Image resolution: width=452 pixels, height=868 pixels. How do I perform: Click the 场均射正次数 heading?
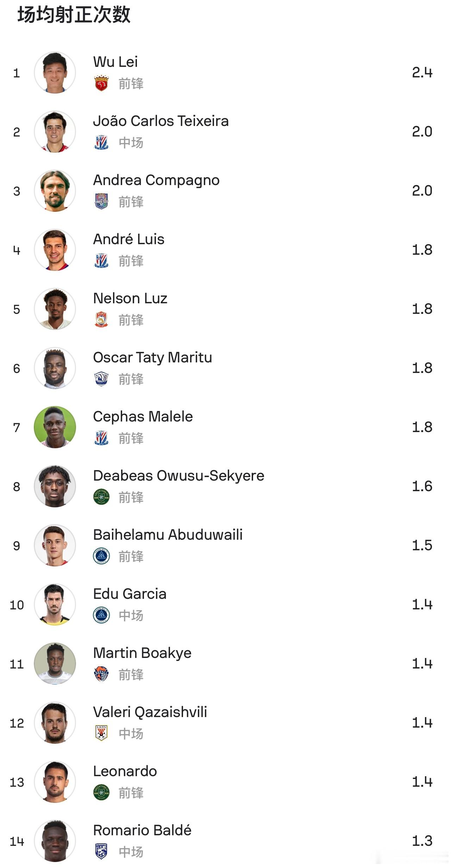74,15
